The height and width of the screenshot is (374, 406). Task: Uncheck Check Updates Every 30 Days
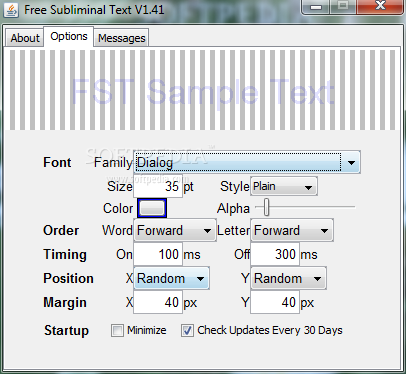point(187,330)
